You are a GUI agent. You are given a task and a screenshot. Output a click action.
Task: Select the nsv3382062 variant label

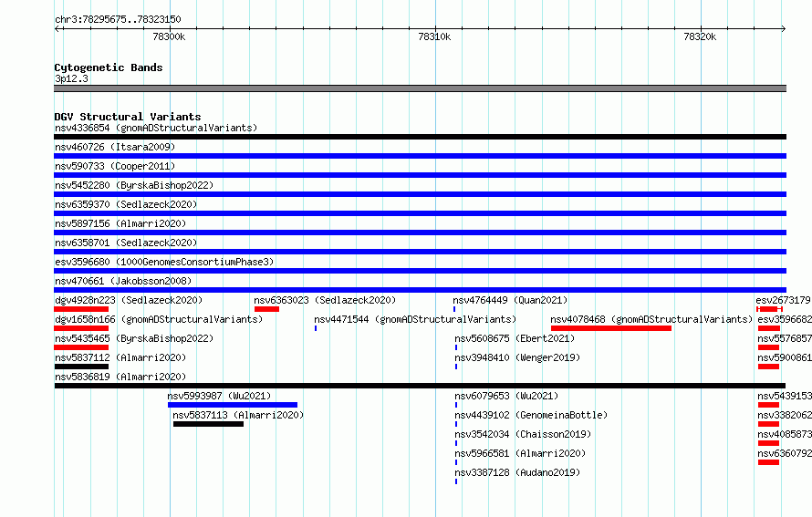coord(785,415)
